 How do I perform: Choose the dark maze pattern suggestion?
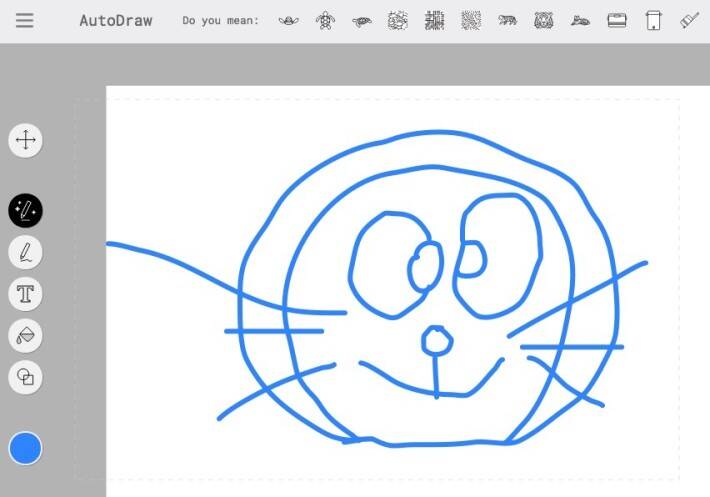coord(435,20)
